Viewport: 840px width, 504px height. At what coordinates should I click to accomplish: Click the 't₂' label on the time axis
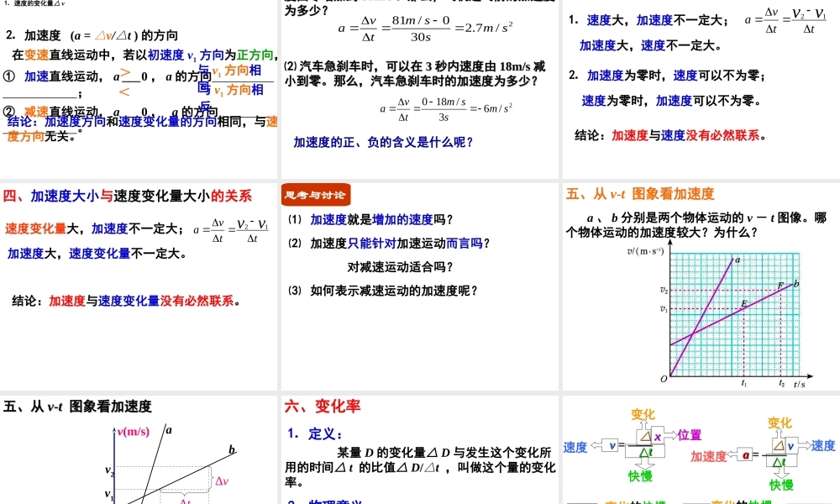[x=781, y=383]
